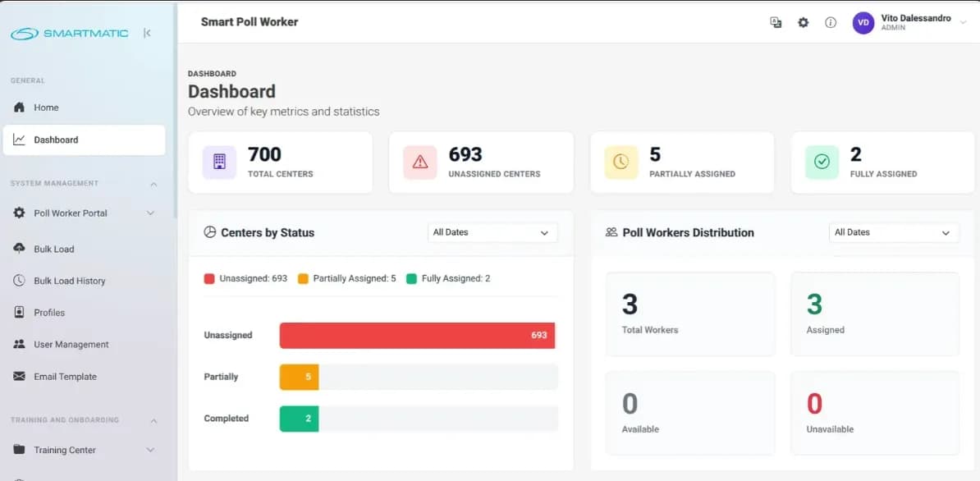Click the 2 Fully Assigned value
Image resolution: width=980 pixels, height=481 pixels.
855,154
